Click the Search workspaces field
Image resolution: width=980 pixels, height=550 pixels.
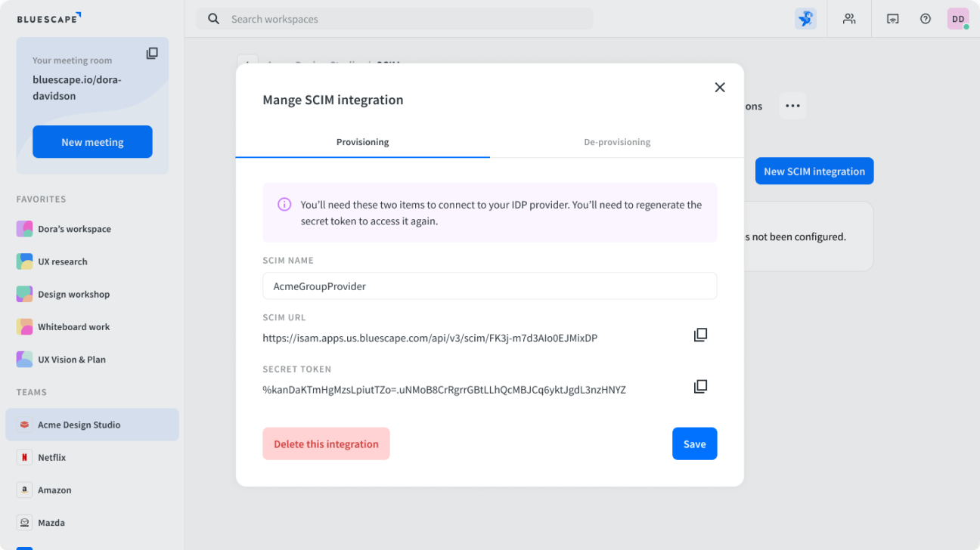click(394, 19)
